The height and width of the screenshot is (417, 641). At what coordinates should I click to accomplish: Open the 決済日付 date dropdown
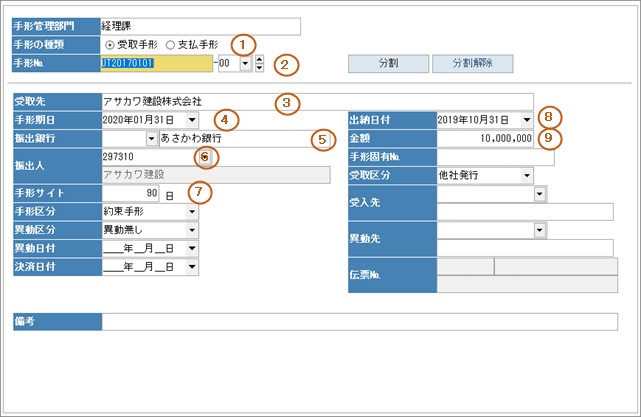pyautogui.click(x=191, y=267)
